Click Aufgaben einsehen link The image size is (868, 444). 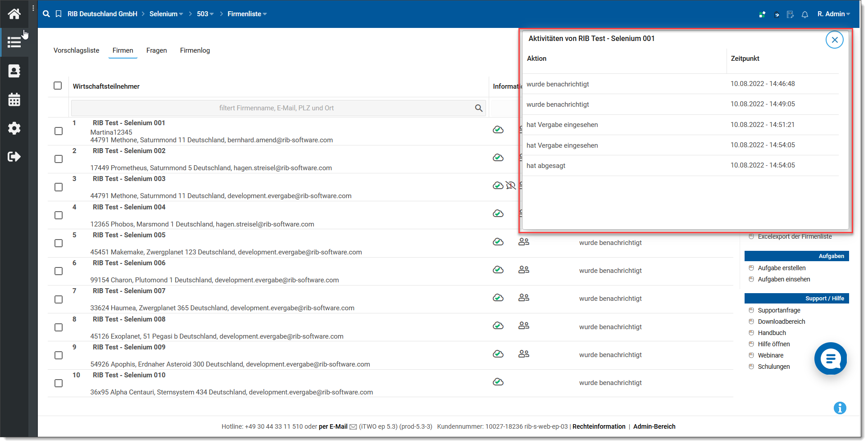(x=784, y=279)
